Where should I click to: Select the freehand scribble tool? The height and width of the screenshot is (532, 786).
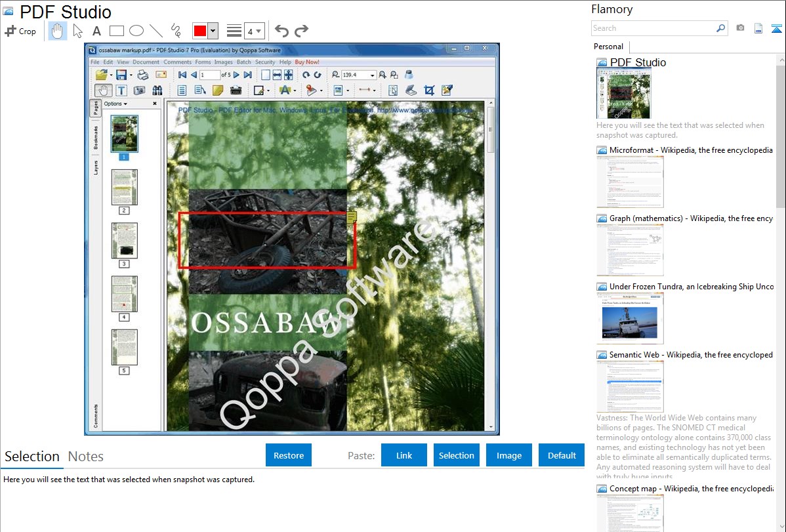pyautogui.click(x=176, y=31)
